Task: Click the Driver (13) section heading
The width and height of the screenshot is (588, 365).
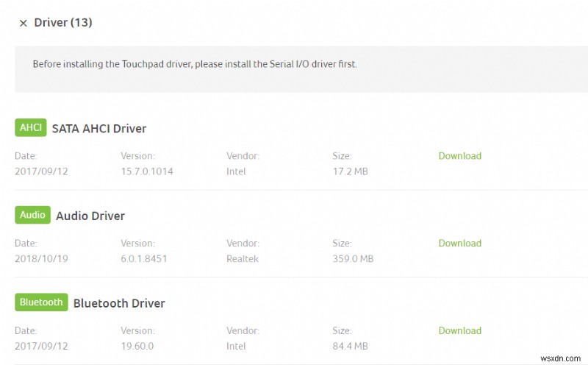Action: pos(63,23)
